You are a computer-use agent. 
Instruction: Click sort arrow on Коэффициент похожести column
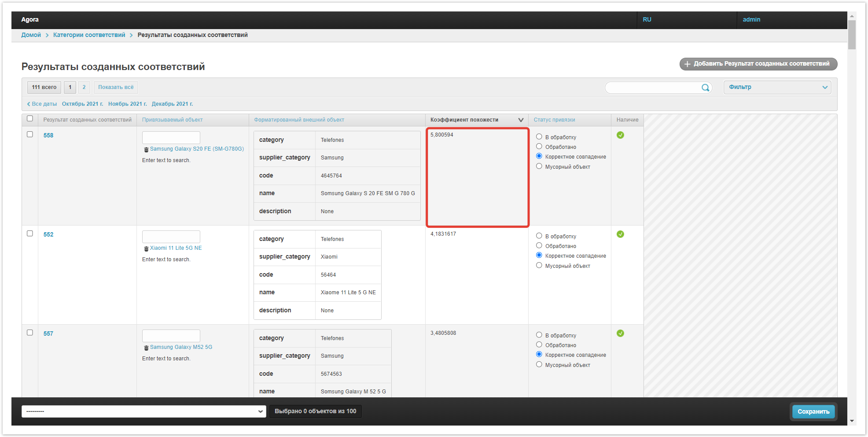[x=521, y=120]
